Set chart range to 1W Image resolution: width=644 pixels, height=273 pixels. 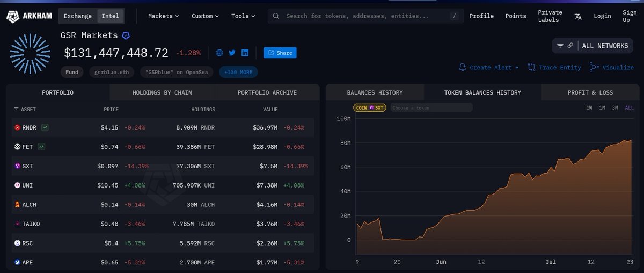pos(589,108)
